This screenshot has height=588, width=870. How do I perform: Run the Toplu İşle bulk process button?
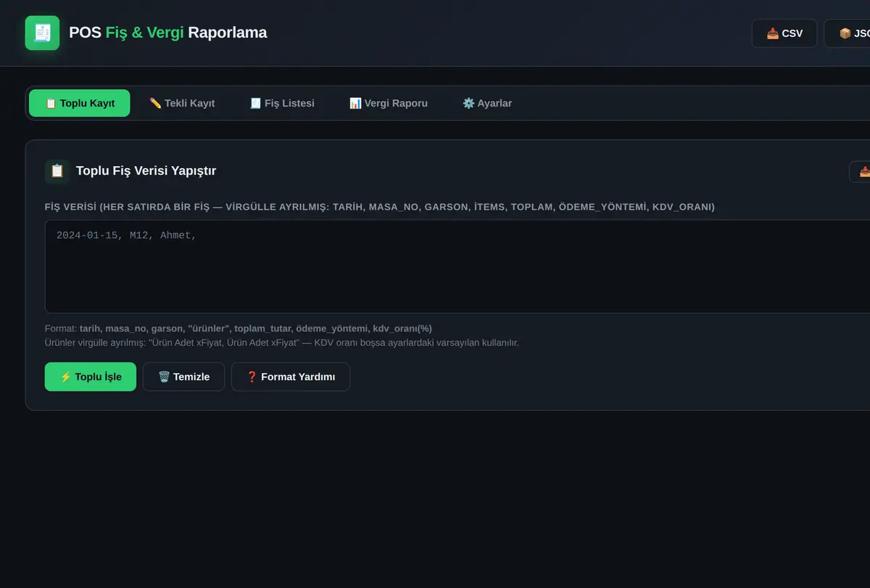click(91, 377)
